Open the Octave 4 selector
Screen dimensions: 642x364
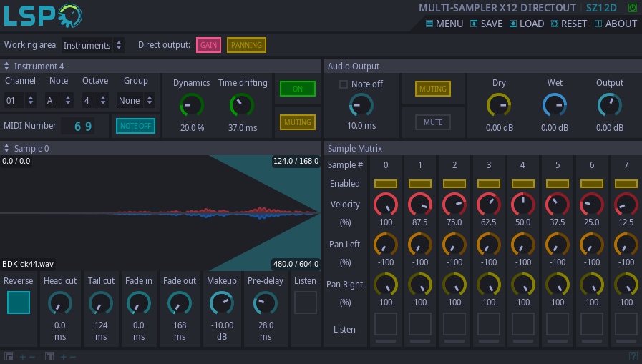coord(95,100)
